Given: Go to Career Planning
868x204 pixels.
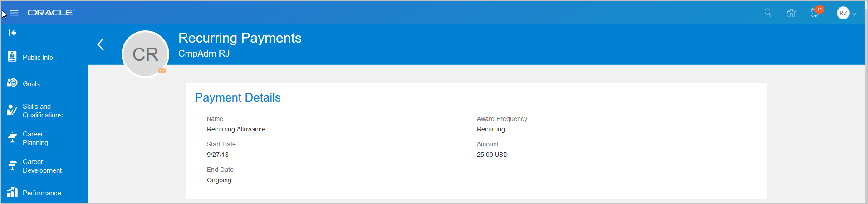Looking at the screenshot, I should pyautogui.click(x=35, y=138).
